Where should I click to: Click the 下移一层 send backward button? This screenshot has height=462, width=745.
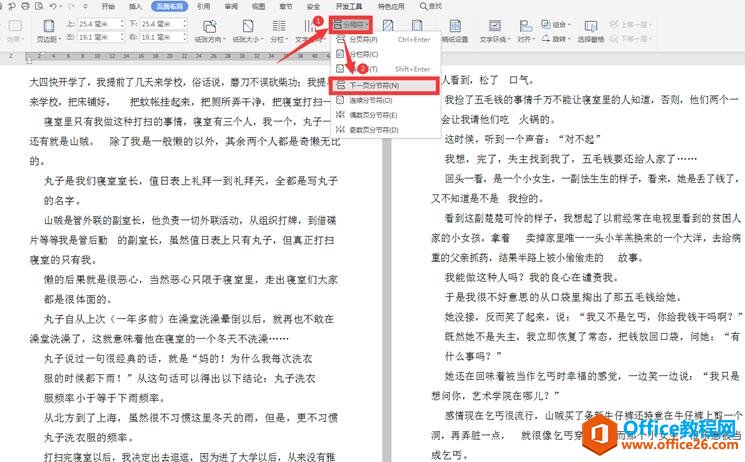(x=631, y=38)
